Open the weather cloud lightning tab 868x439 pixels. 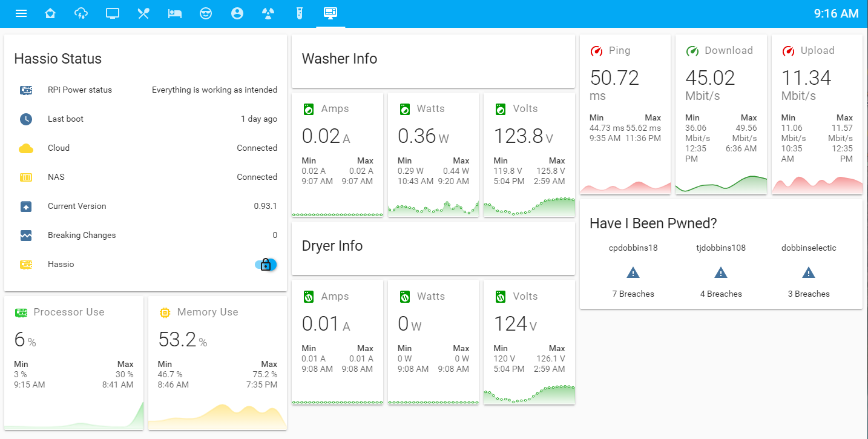pyautogui.click(x=81, y=13)
